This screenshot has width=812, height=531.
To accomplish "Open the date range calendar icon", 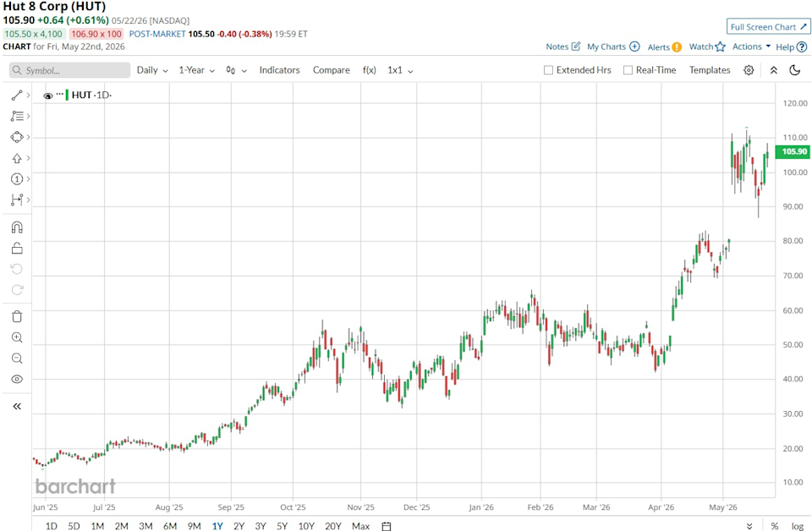I will 387,526.
